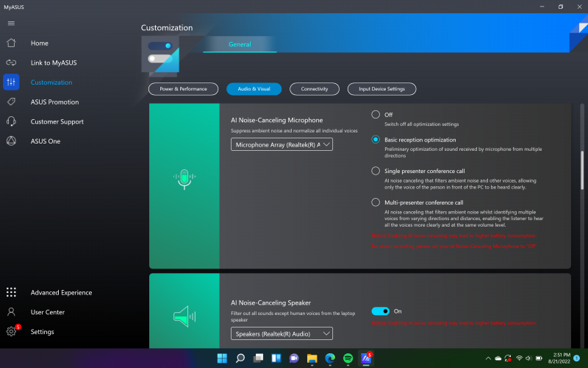588x368 pixels.
Task: Open ASUS Promotion page
Action: [54, 102]
